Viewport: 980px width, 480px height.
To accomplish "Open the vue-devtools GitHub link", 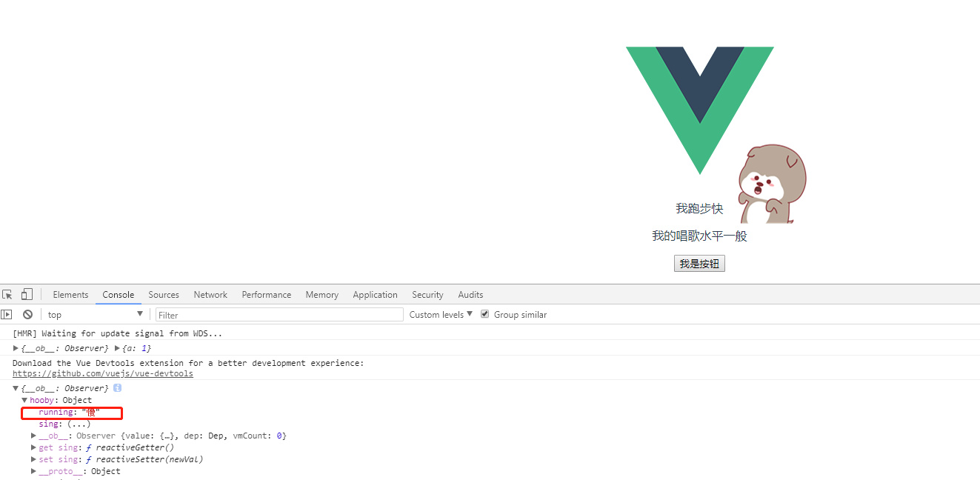I will (x=103, y=373).
